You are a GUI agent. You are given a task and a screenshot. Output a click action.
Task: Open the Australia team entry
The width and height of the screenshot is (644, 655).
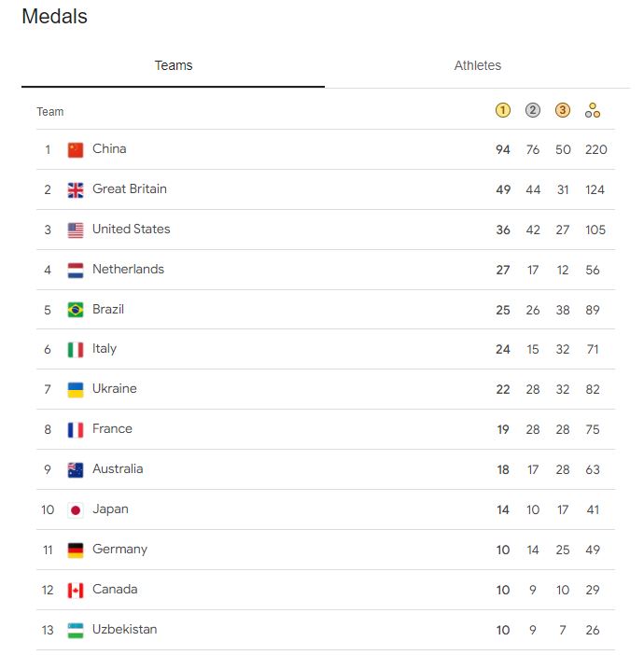point(326,469)
